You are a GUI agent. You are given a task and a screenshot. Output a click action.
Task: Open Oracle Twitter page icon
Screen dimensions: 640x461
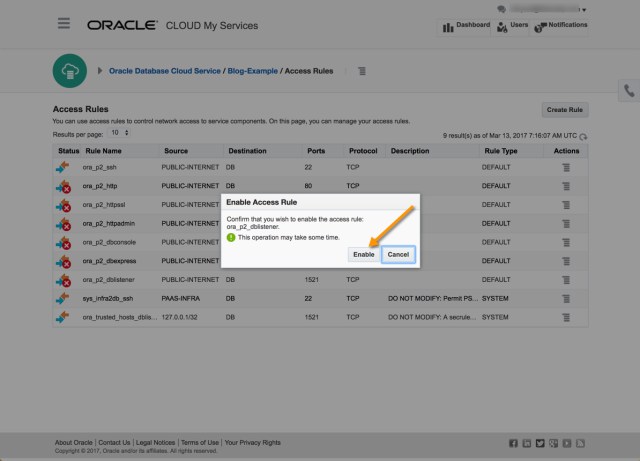click(x=540, y=443)
